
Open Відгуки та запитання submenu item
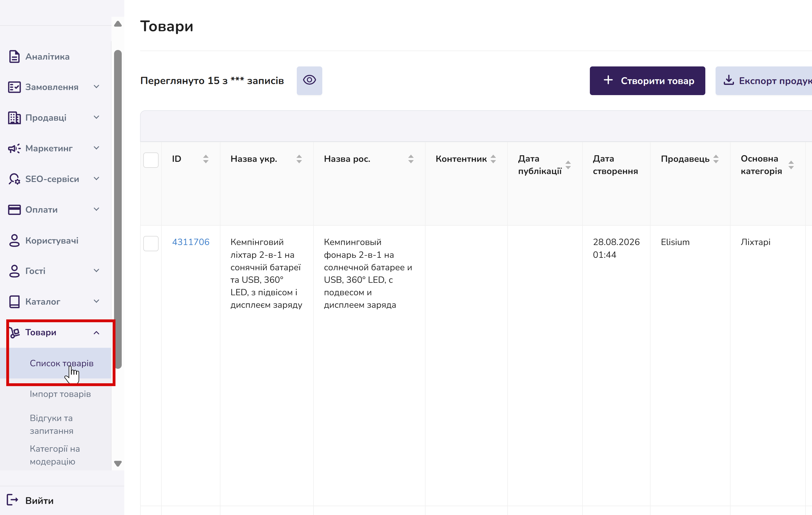pyautogui.click(x=52, y=424)
